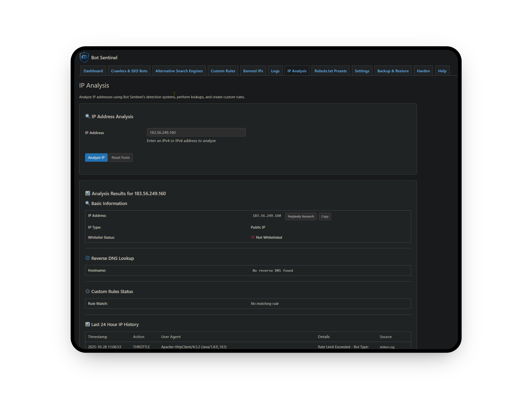Open the Robots.txt Presets tab
The height and width of the screenshot is (399, 532).
[330, 71]
